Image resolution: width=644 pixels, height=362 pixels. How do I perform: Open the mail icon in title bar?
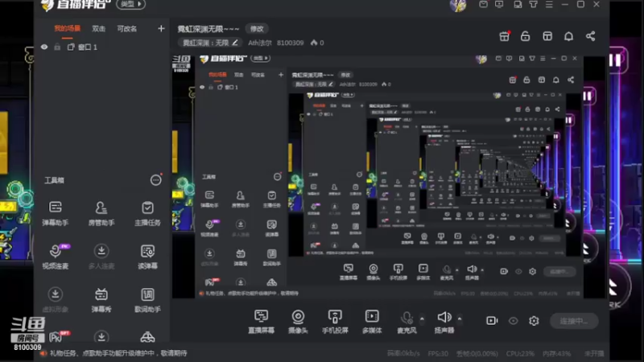click(x=484, y=4)
